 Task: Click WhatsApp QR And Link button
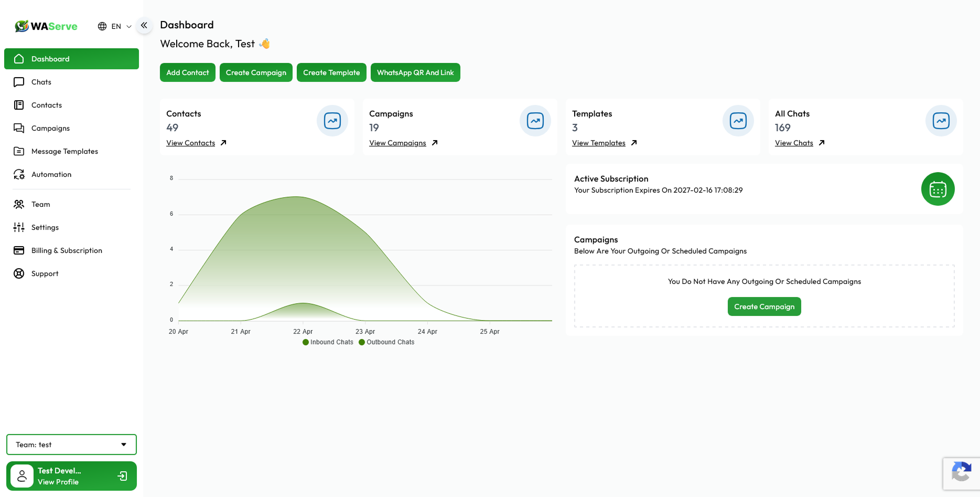pyautogui.click(x=415, y=72)
